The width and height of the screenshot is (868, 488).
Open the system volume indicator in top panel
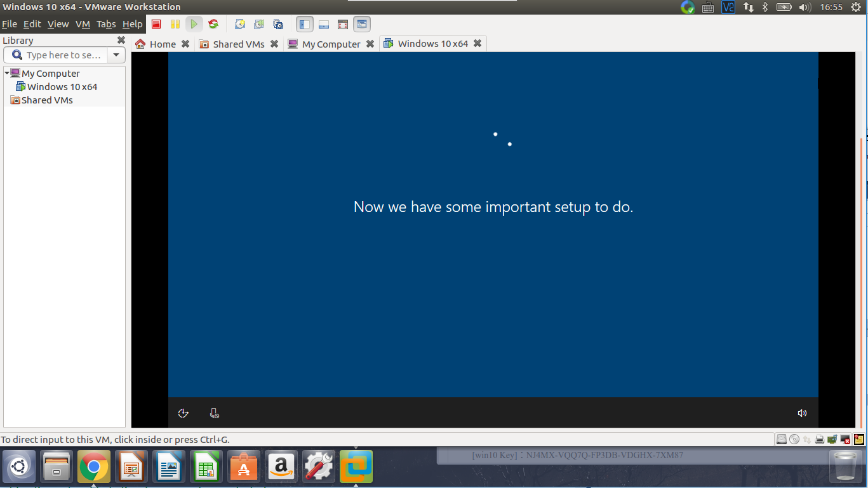click(x=805, y=7)
